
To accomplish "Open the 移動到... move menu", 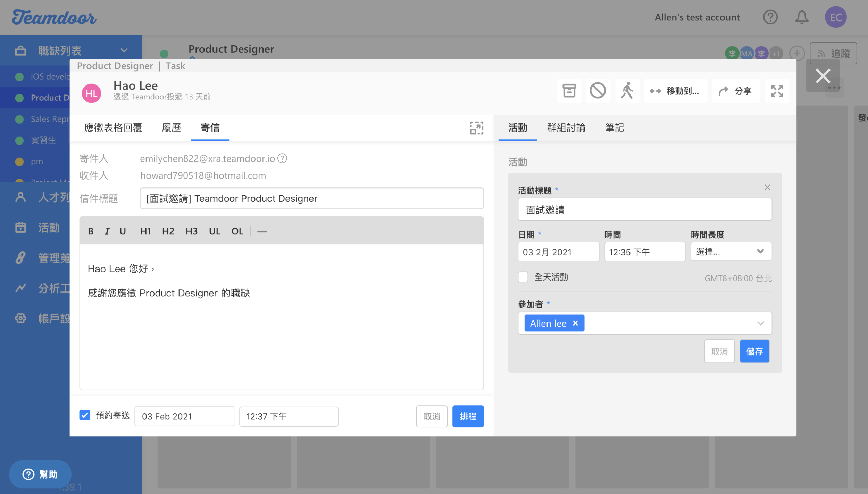I will pos(675,91).
